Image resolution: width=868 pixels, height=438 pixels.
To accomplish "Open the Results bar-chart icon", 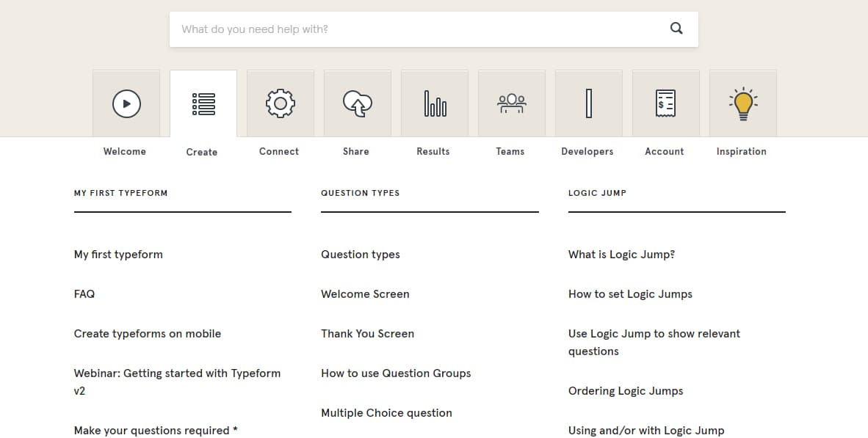I will (x=434, y=103).
